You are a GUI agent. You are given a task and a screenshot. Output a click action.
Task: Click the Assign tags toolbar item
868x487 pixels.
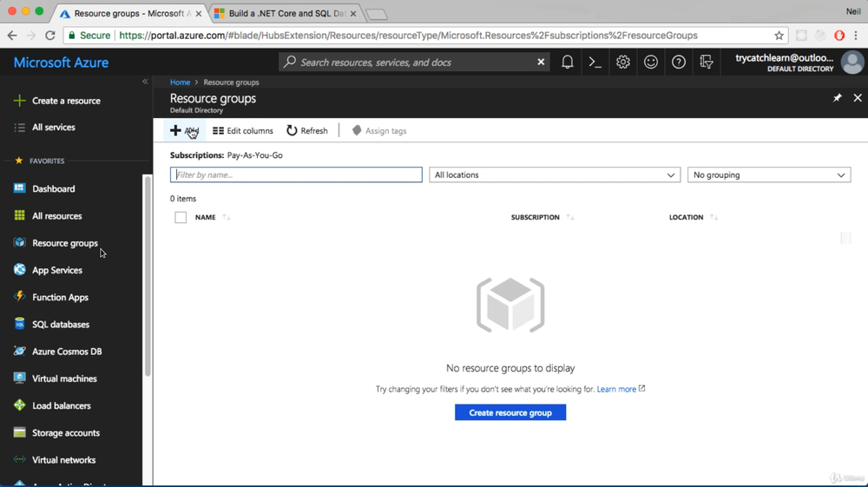[x=379, y=130]
